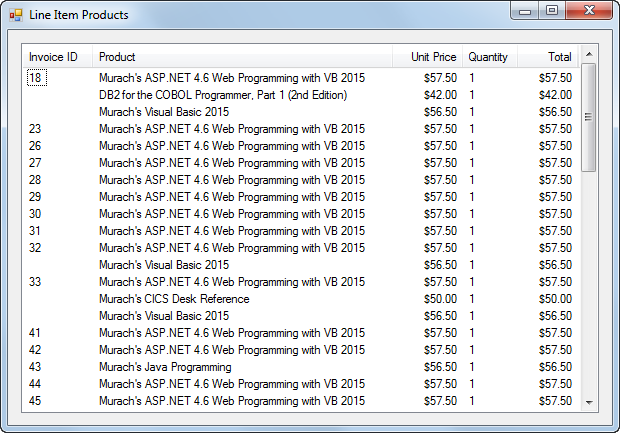Select invoice 32 row
The width and height of the screenshot is (620, 433).
point(301,248)
